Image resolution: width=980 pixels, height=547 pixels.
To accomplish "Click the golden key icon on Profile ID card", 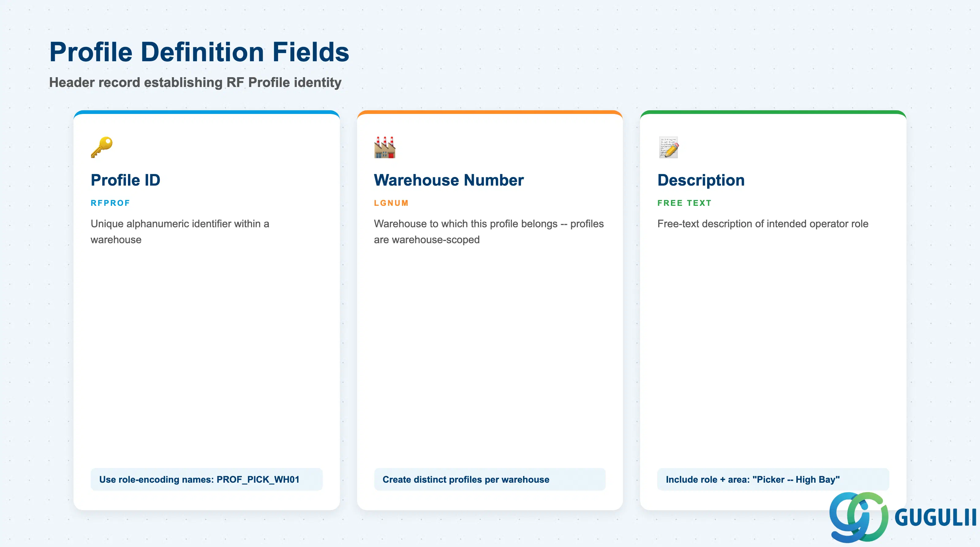I will pyautogui.click(x=102, y=147).
